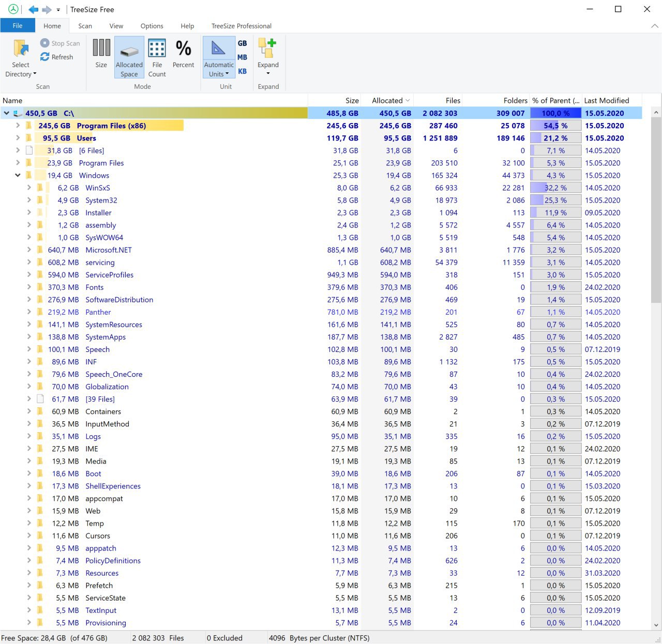Screen dimensions: 662x644
Task: Switch mode to Allocated Space
Action: pos(129,57)
